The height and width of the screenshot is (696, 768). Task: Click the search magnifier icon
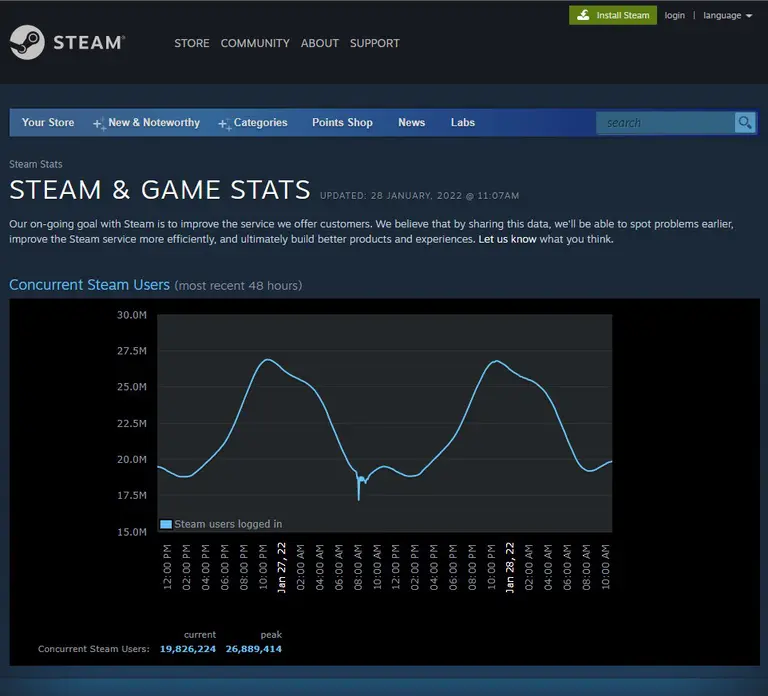[x=745, y=122]
